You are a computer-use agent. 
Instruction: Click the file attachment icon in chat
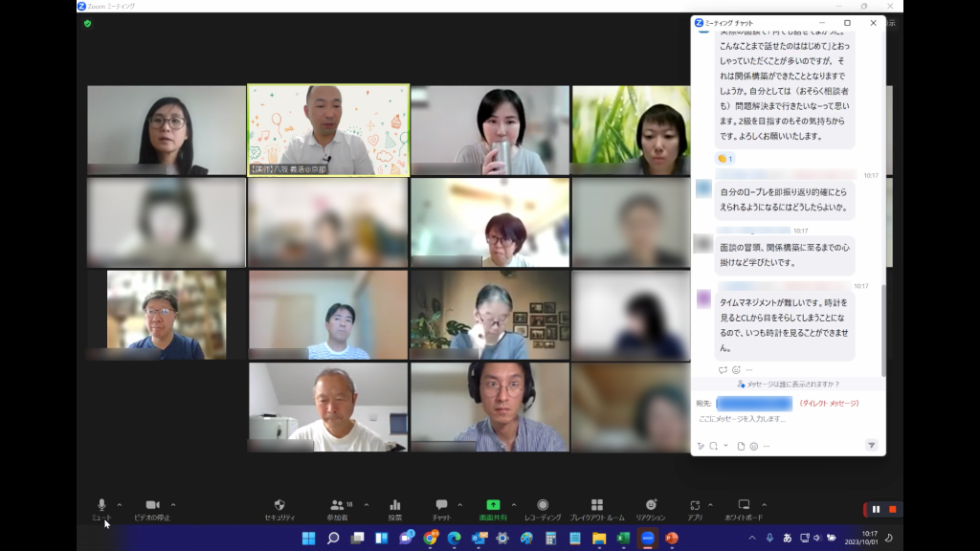[x=741, y=446]
